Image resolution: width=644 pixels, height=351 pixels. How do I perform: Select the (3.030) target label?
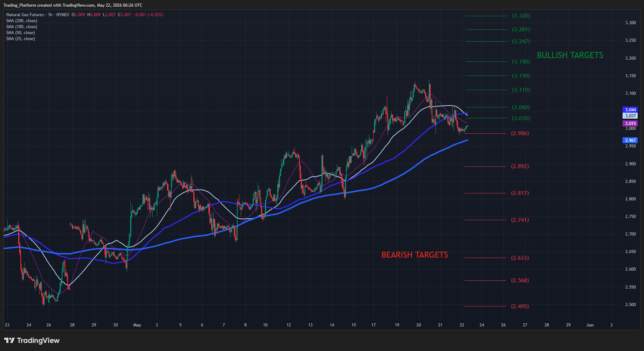pos(521,118)
